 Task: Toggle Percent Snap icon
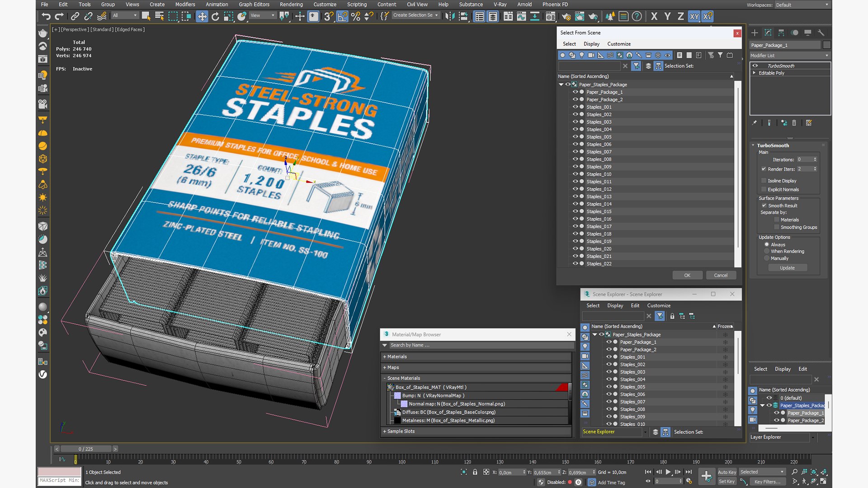356,16
